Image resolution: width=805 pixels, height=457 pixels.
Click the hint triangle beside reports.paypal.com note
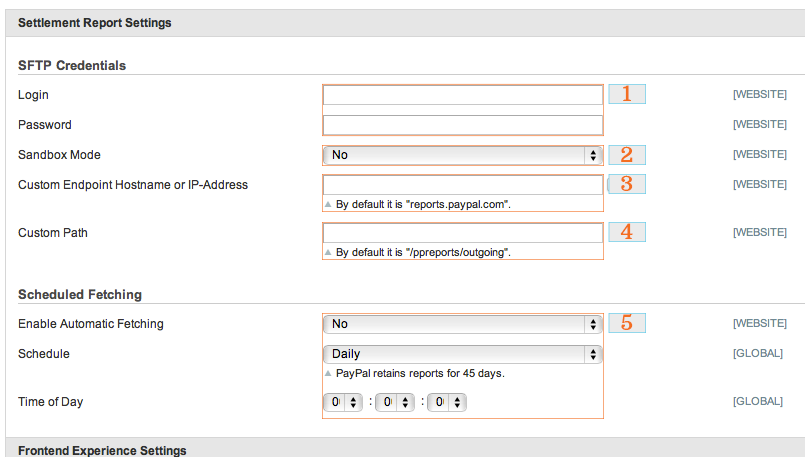point(328,204)
